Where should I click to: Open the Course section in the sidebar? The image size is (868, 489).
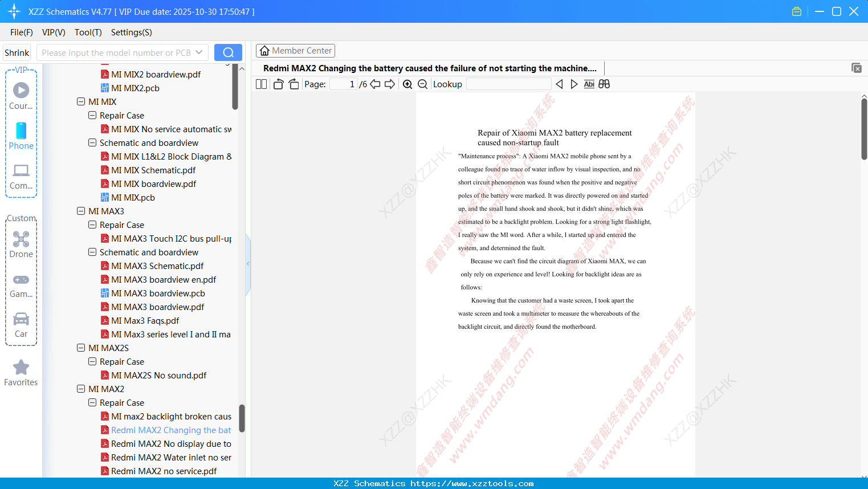(21, 96)
